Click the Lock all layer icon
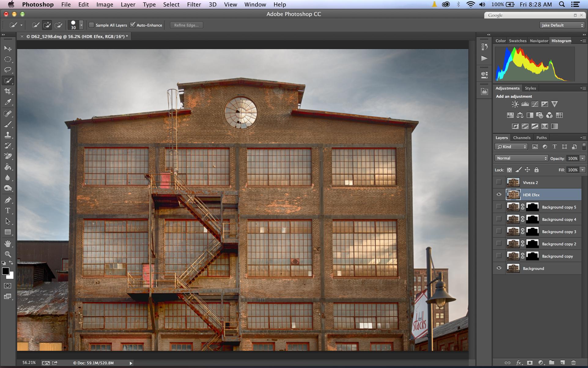Screen dimensions: 588x368 tap(536, 170)
